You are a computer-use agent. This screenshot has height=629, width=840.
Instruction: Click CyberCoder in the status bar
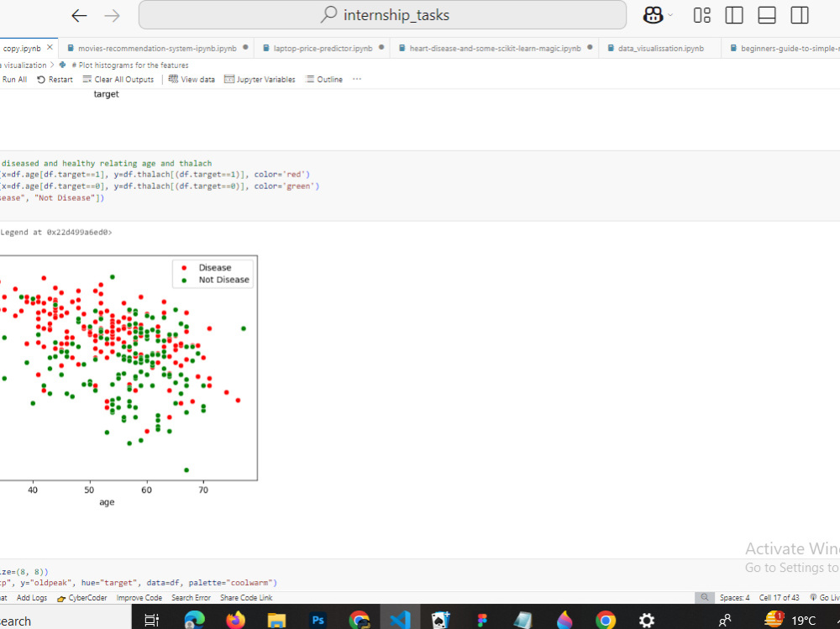click(x=82, y=598)
